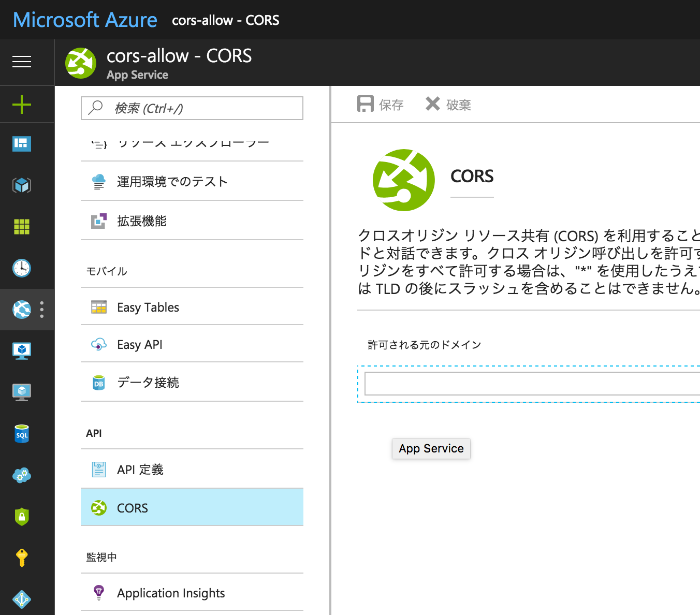Click the large green CORS logo
Viewport: 700px width, 615px height.
coord(404,180)
